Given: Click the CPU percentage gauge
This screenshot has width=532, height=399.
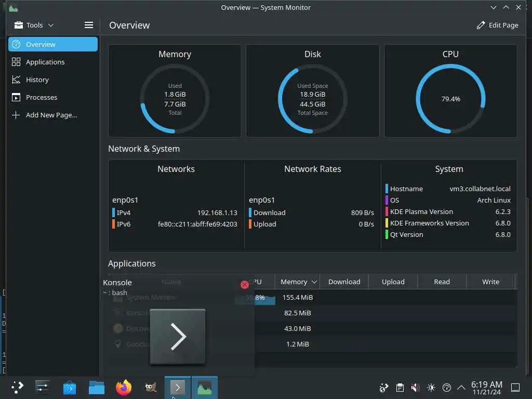Looking at the screenshot, I should [x=450, y=99].
